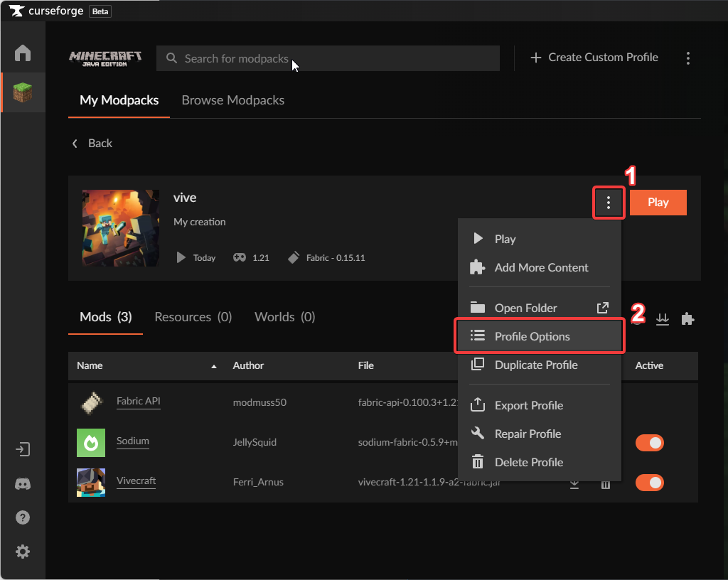Open the settings gear icon
728x580 pixels.
coord(22,552)
